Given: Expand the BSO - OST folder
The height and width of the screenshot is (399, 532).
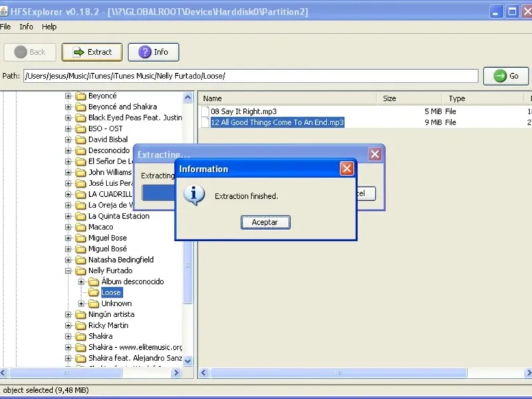Looking at the screenshot, I should pyautogui.click(x=68, y=128).
